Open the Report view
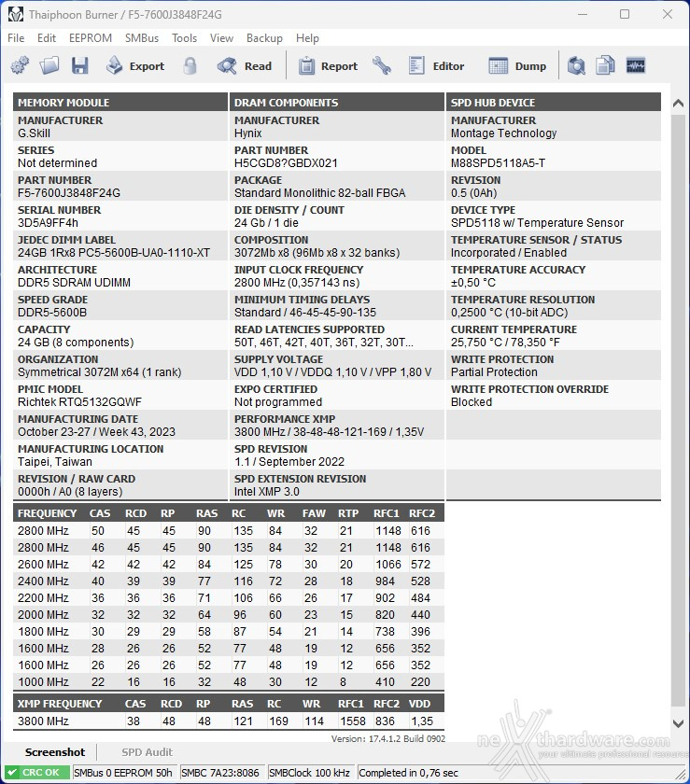The height and width of the screenshot is (784, 690). pos(329,65)
